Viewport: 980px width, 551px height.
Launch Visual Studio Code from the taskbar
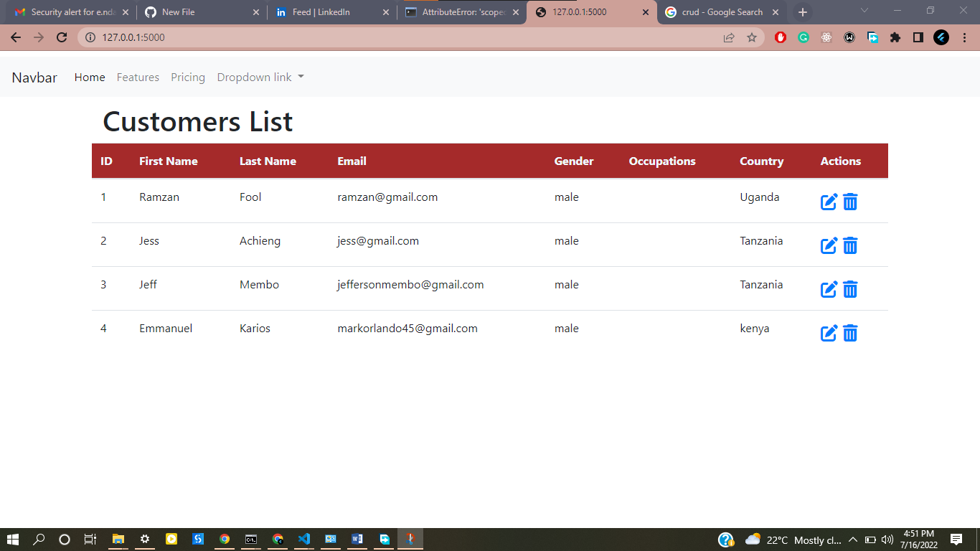coord(304,539)
